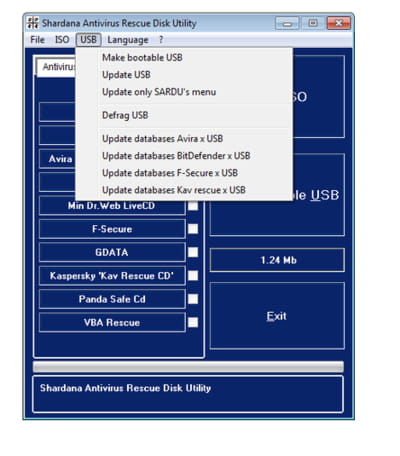
Task: Open the help question mark menu
Action: pyautogui.click(x=161, y=40)
